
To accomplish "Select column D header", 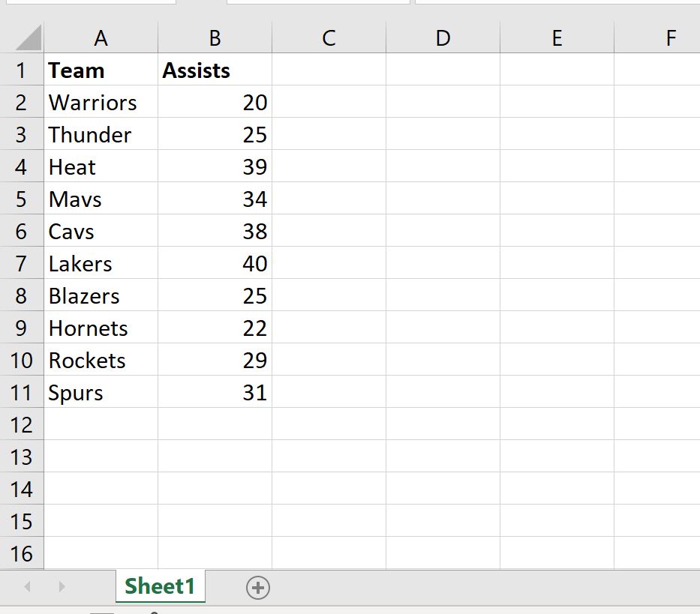I will (x=443, y=38).
